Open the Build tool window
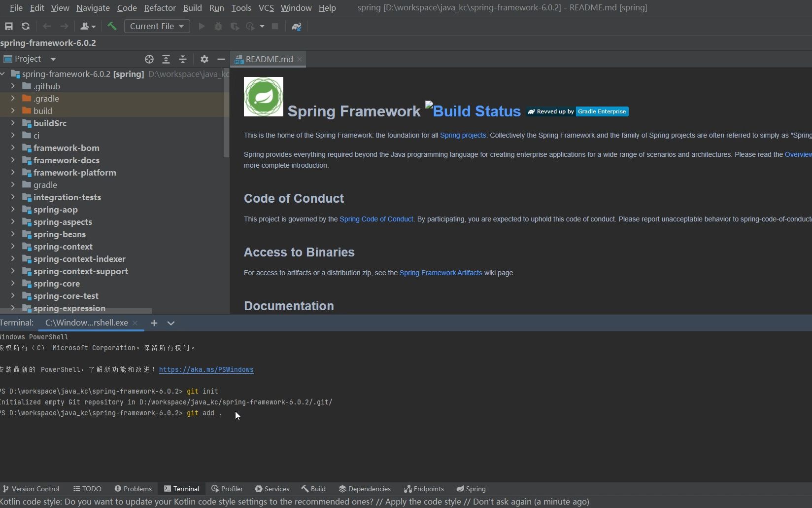 [313, 489]
